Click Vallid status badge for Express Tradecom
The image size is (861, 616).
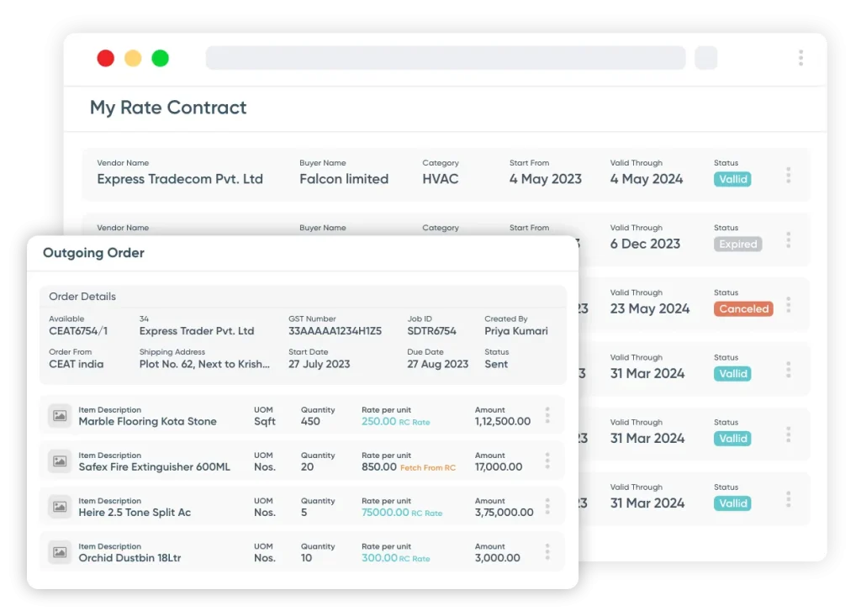pos(732,180)
